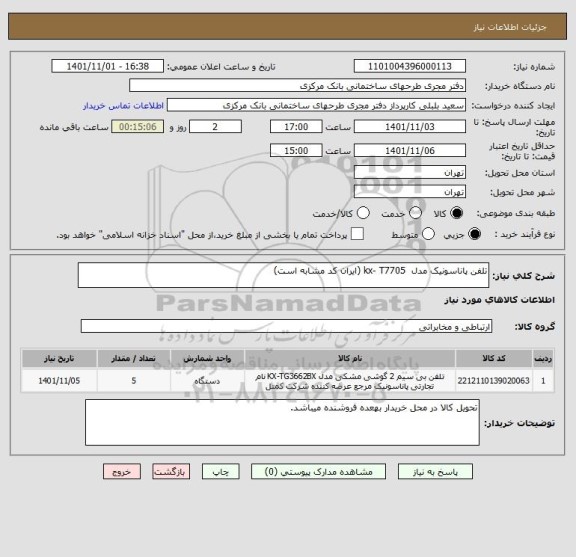This screenshot has height=557, width=576.
Task: Select the جزیی purchase type radio
Action: pyautogui.click(x=474, y=234)
